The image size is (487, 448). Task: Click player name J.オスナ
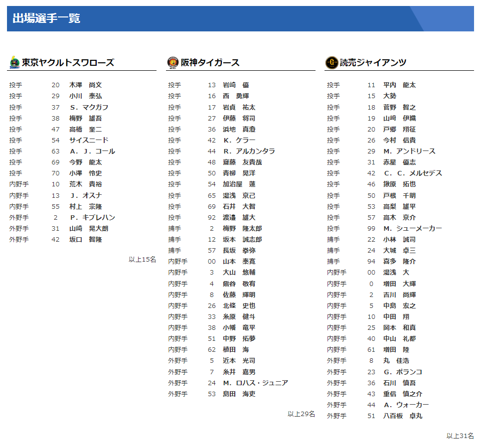[86, 195]
